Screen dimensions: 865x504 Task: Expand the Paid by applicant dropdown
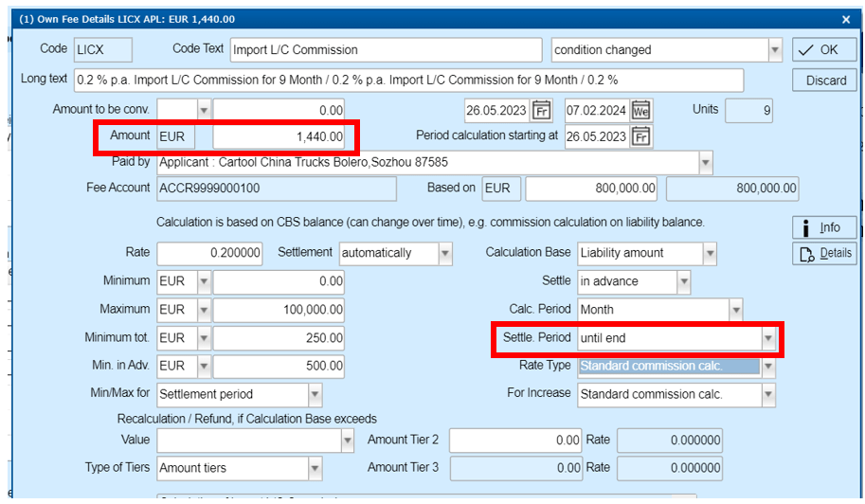point(705,163)
